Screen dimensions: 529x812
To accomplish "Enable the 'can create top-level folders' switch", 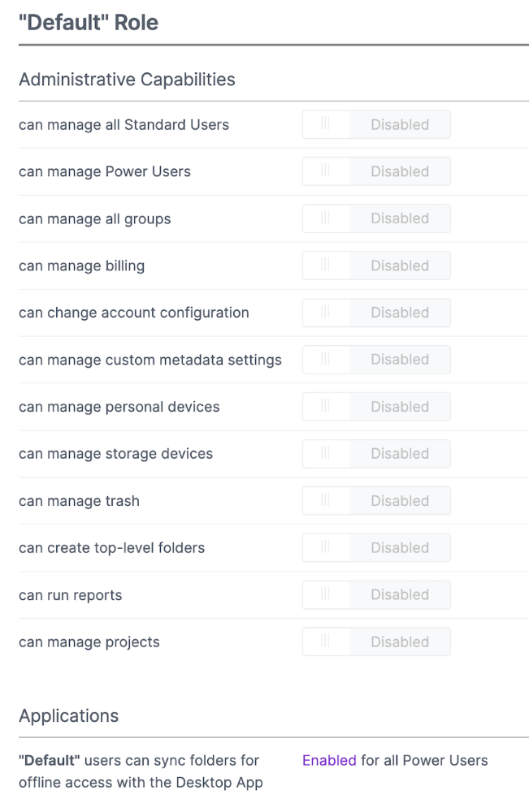I will pyautogui.click(x=376, y=548).
